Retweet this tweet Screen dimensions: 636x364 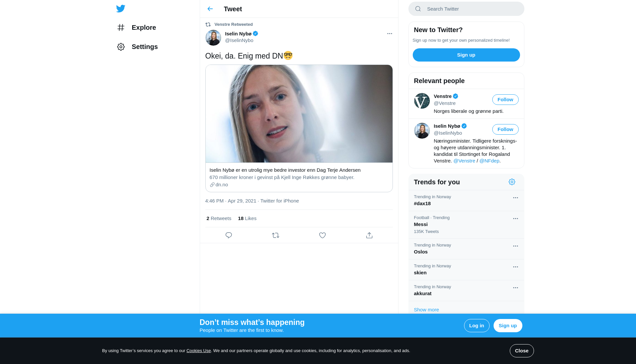point(276,235)
